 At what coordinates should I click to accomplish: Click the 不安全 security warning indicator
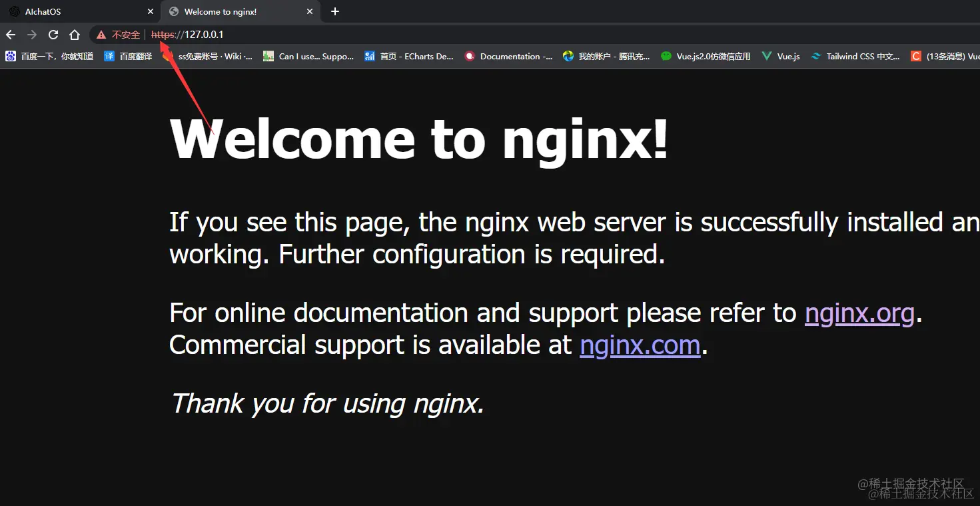tap(119, 35)
